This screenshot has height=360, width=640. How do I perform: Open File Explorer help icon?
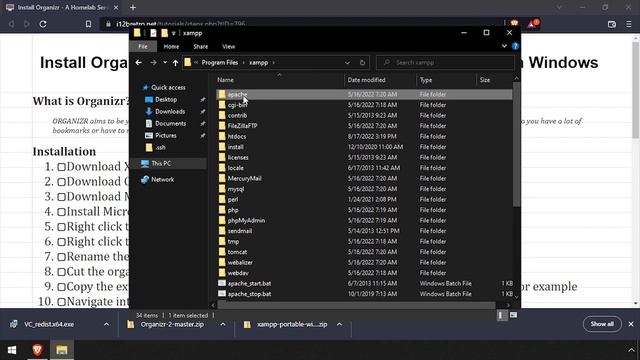[515, 46]
